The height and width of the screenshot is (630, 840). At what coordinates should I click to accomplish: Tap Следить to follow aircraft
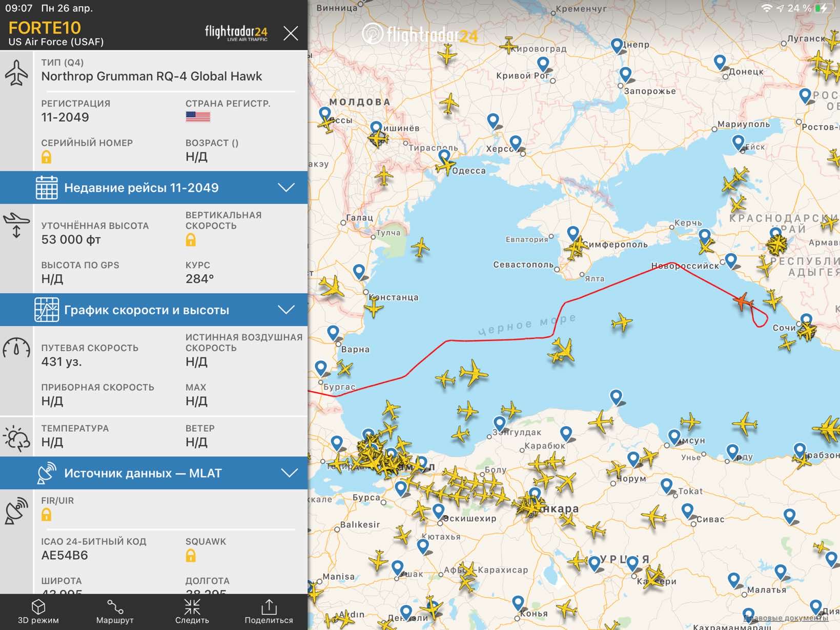point(192,612)
